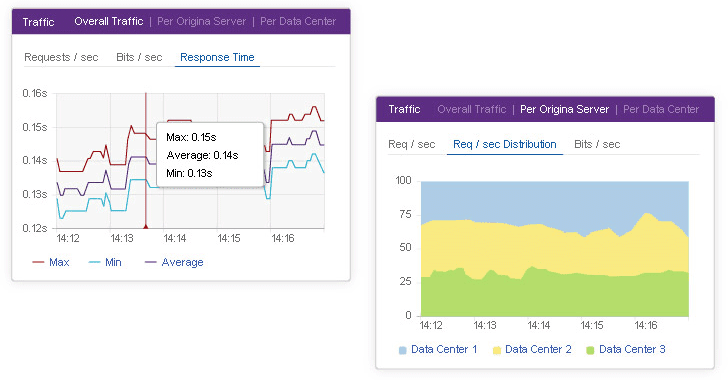Open the Bits / sec tab in left panel
The width and height of the screenshot is (728, 380).
139,57
